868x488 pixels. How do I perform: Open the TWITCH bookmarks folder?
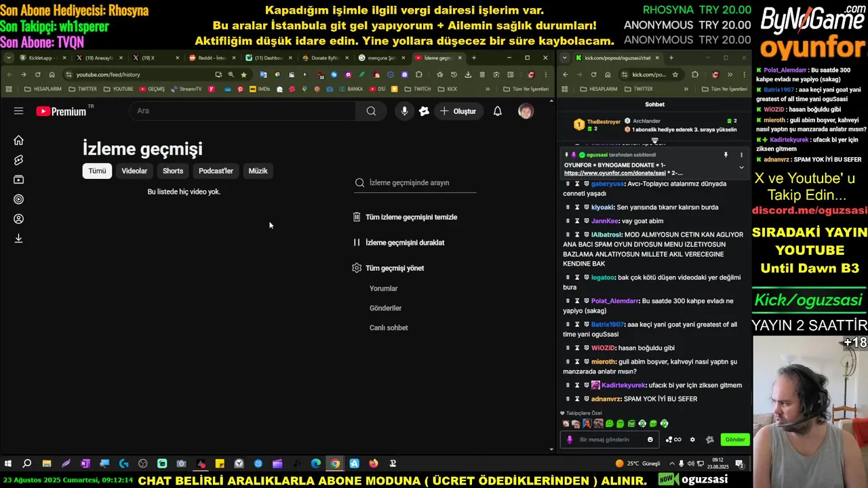[417, 89]
